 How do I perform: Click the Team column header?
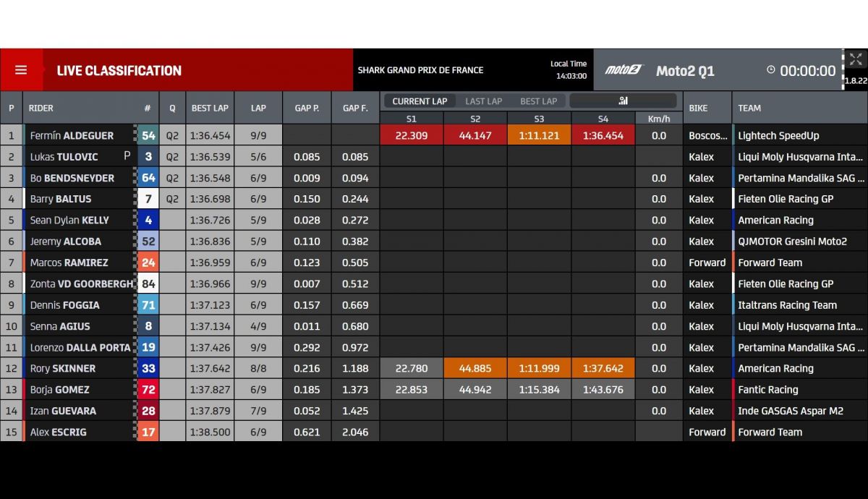tap(749, 108)
